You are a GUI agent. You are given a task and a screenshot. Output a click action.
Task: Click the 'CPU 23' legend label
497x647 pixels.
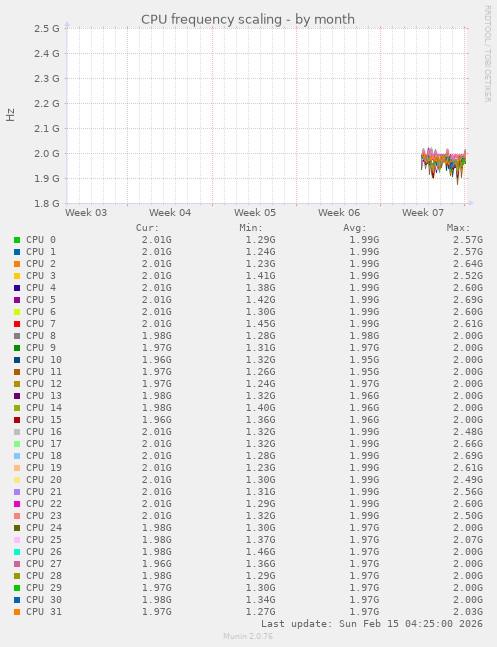[44, 516]
